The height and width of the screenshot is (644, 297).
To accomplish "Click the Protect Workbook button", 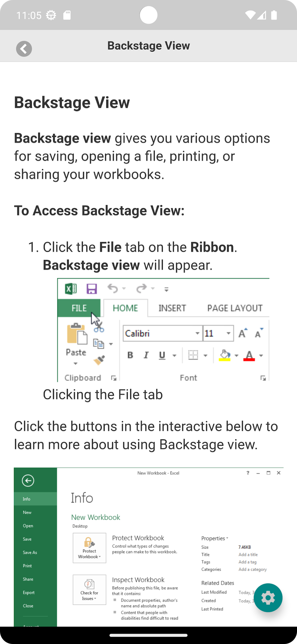I will pyautogui.click(x=89, y=548).
